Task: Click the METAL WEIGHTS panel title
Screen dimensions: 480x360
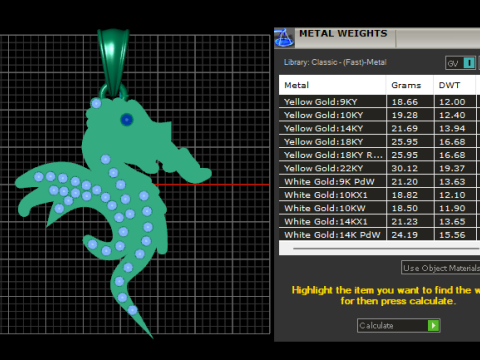Action: click(x=343, y=34)
